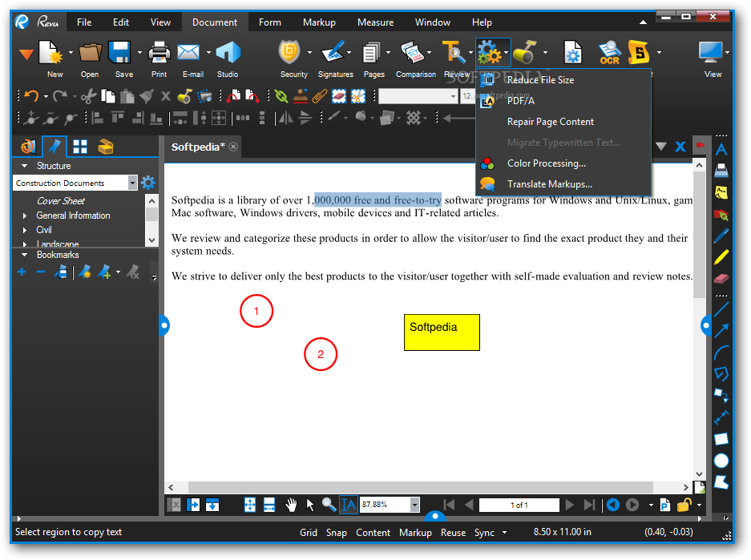Viewport: 751px width, 560px height.
Task: Enable Markup mode in the status bar
Action: pos(415,532)
